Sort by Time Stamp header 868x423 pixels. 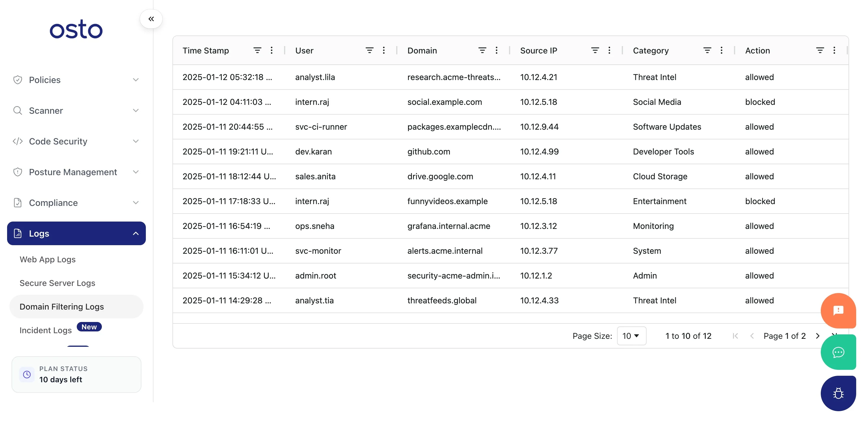point(205,51)
